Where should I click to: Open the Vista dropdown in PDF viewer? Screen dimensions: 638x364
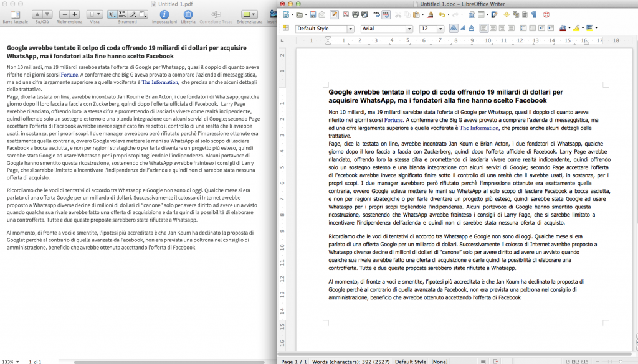[95, 14]
